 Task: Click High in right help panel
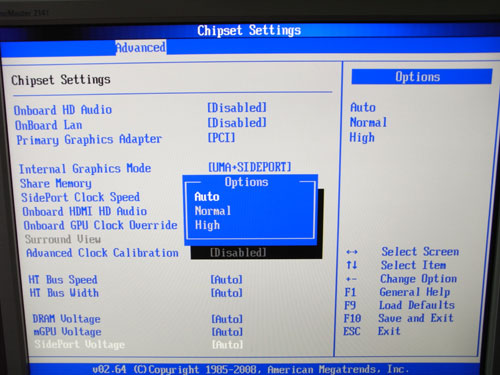point(362,137)
